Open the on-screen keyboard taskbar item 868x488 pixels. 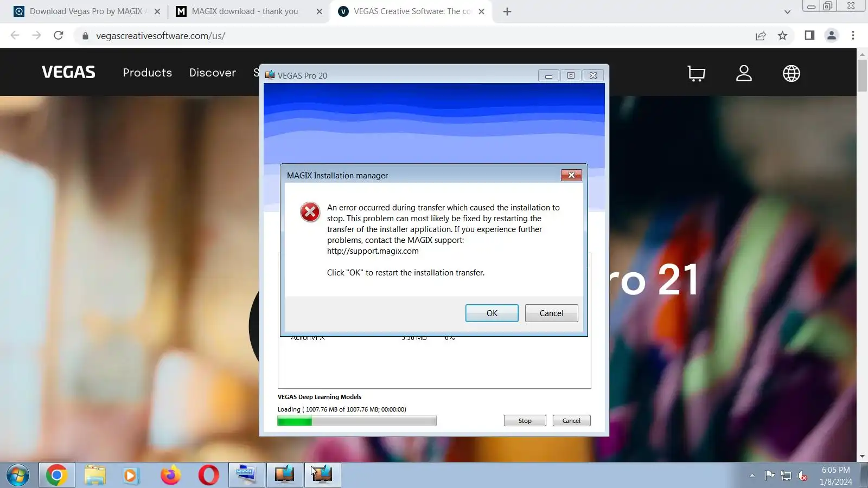246,476
